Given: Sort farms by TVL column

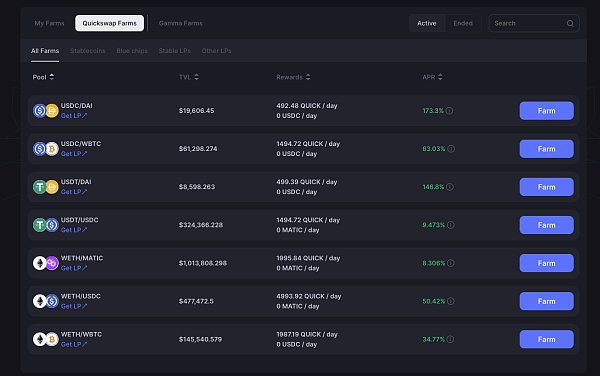Looking at the screenshot, I should (189, 77).
